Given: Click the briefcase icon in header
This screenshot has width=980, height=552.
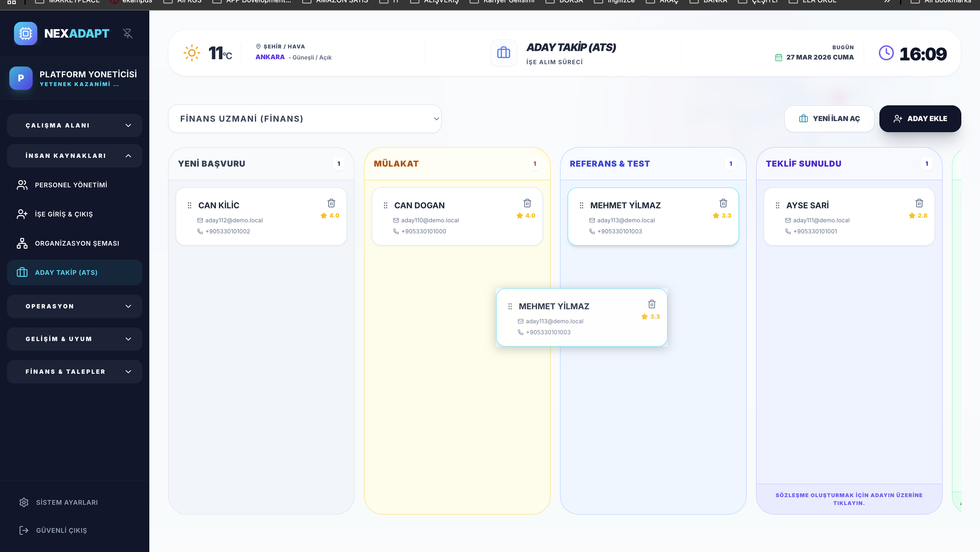Looking at the screenshot, I should pyautogui.click(x=503, y=53).
